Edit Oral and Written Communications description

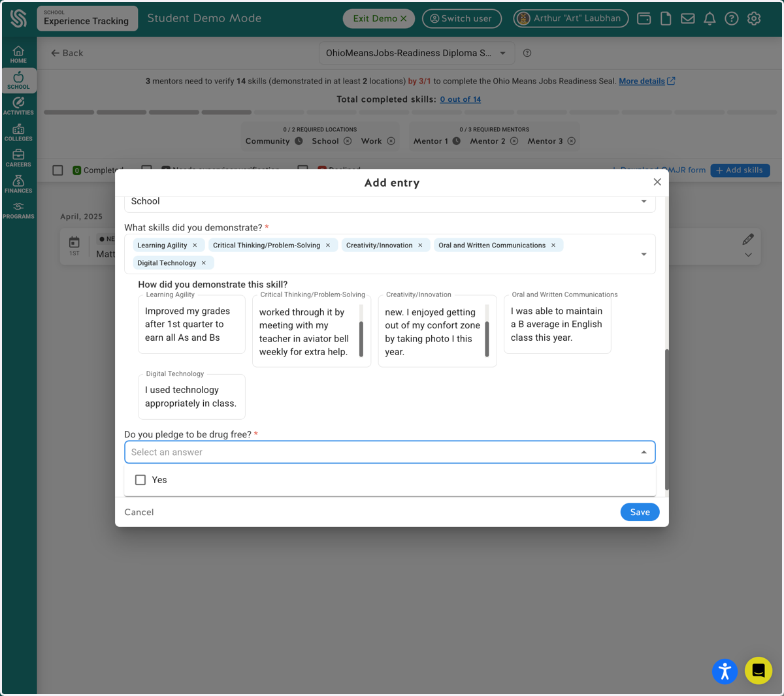point(557,324)
